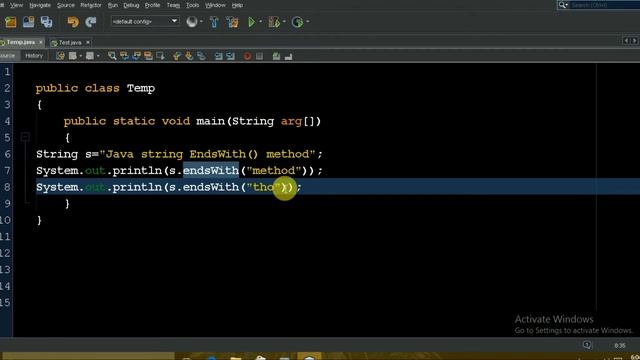Click the Forward navigation icon
This screenshot has height=360, width=640.
(90, 56)
